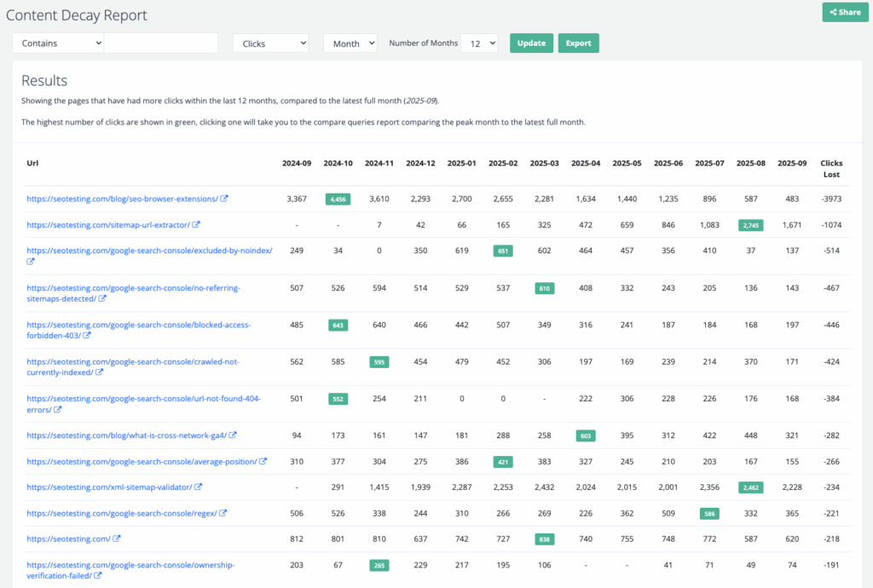Click into the URL filter text field
Screen dimensions: 873x588
[x=161, y=43]
